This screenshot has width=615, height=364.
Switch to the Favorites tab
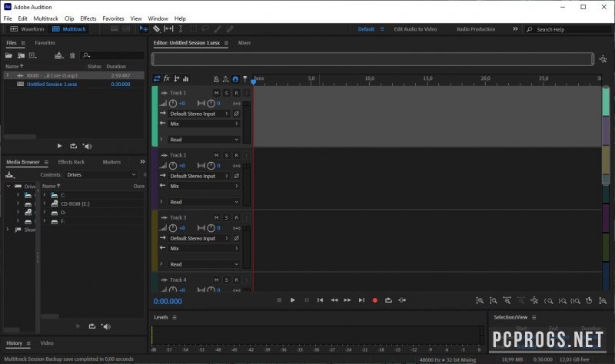[45, 43]
